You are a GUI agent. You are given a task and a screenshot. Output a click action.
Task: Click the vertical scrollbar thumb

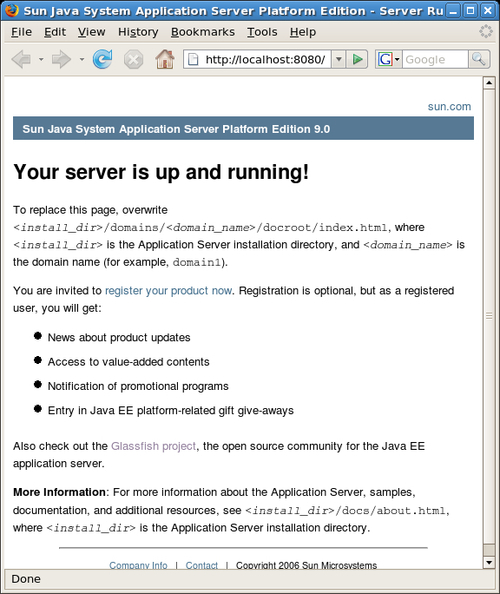489,316
